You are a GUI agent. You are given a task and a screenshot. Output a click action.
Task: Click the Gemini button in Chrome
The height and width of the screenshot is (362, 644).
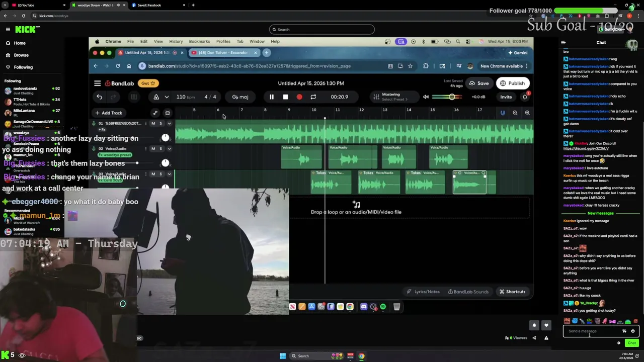518,53
